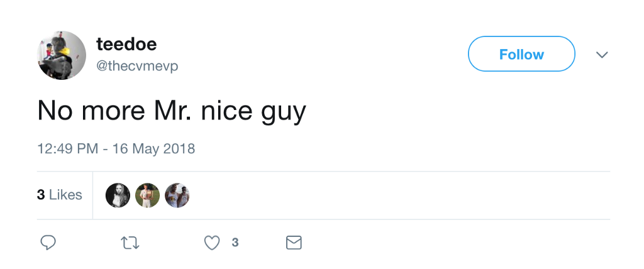This screenshot has width=644, height=269.
Task: Send via Direct Message envelope icon
Action: click(294, 243)
